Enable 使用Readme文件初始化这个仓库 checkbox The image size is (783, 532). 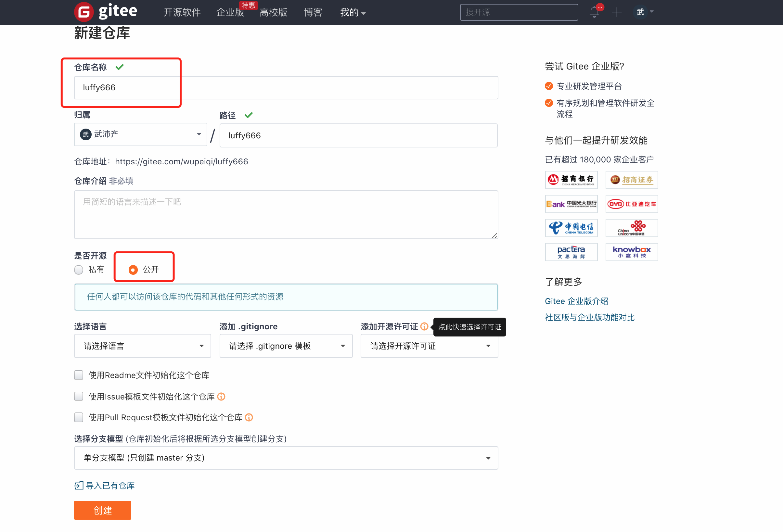[79, 375]
